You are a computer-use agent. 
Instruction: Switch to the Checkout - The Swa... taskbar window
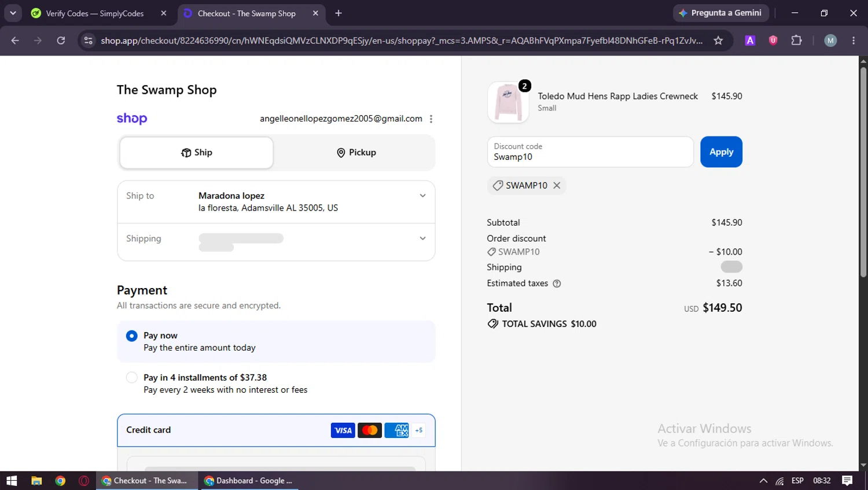147,481
